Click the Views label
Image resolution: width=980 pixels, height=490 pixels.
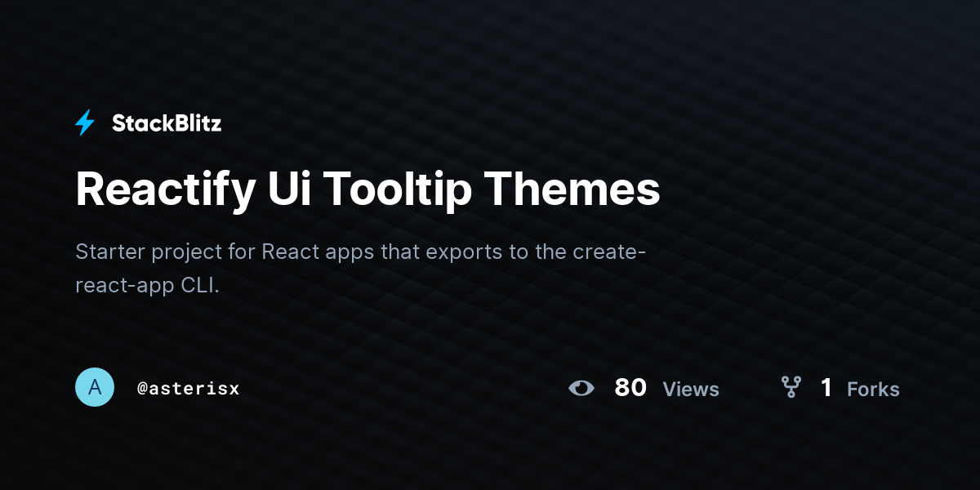pyautogui.click(x=691, y=390)
